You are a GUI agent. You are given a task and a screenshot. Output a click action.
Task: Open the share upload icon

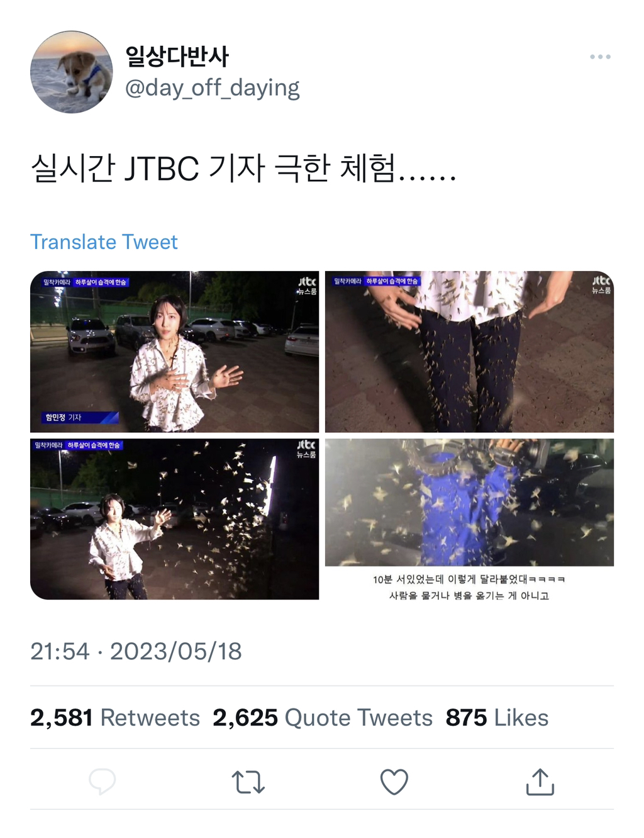(540, 781)
